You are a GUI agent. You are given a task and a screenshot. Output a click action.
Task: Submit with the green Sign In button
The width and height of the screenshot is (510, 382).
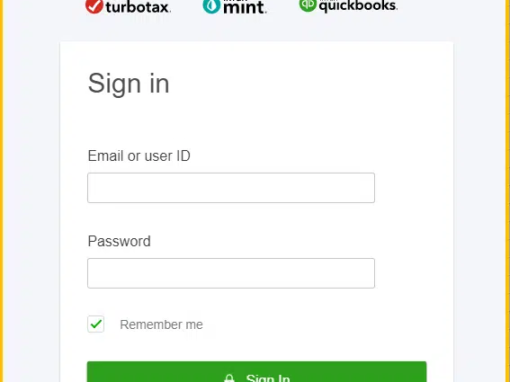tap(257, 372)
